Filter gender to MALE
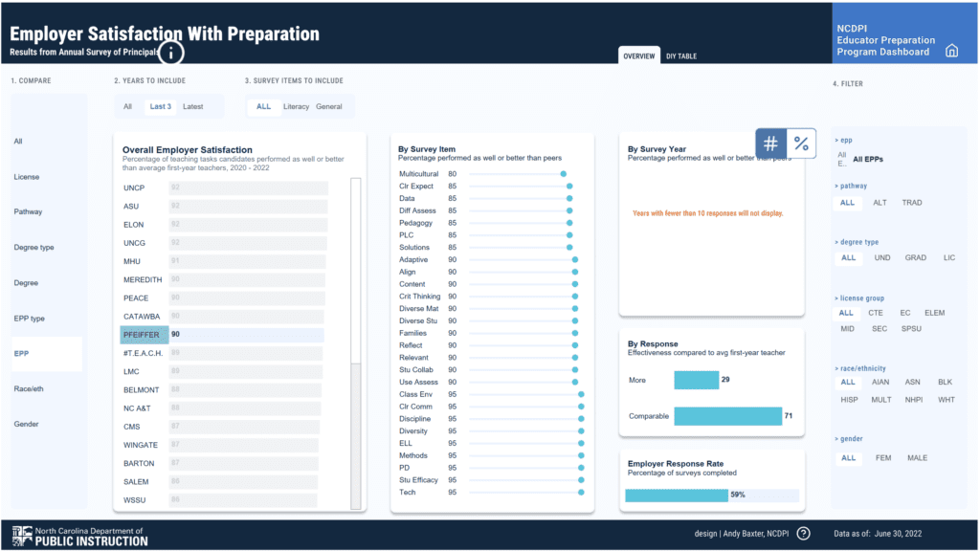Viewport: 980px width, 551px height. click(918, 458)
